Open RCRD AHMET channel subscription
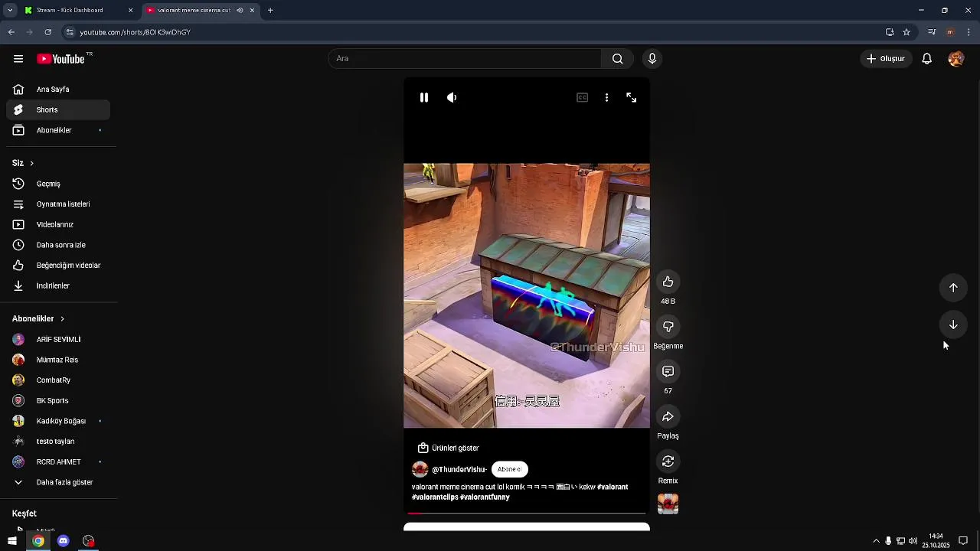 [58, 461]
